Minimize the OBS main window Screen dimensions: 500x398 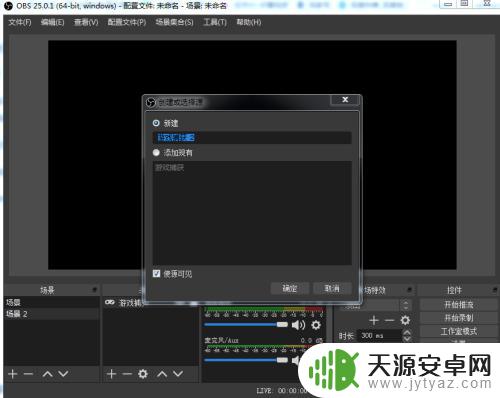point(448,4)
